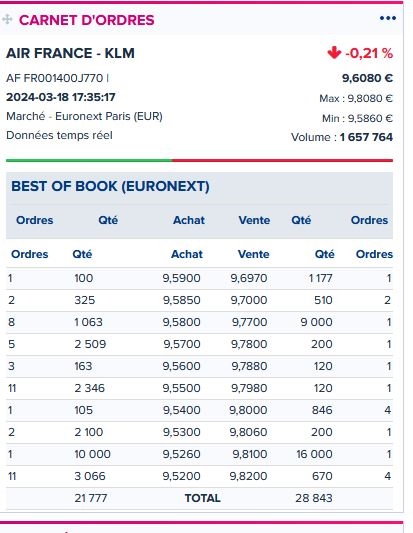This screenshot has width=413, height=533.
Task: Click the ISIN code FR001400J770
Action: pyautogui.click(x=63, y=78)
